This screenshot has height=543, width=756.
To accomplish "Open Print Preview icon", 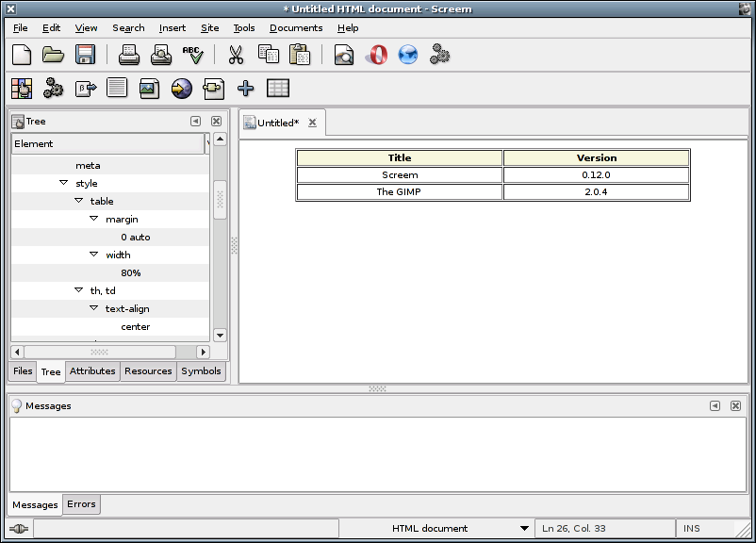I will pyautogui.click(x=161, y=55).
